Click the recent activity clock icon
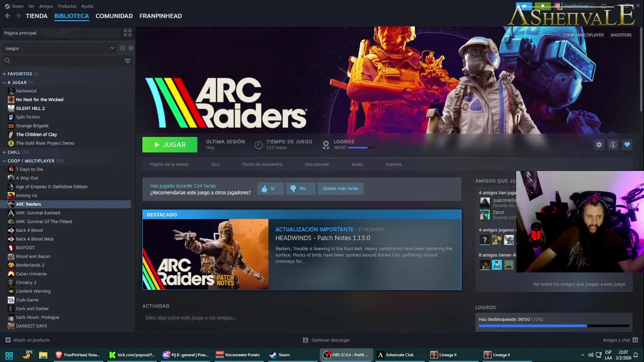This screenshot has width=644, height=362. 122,48
